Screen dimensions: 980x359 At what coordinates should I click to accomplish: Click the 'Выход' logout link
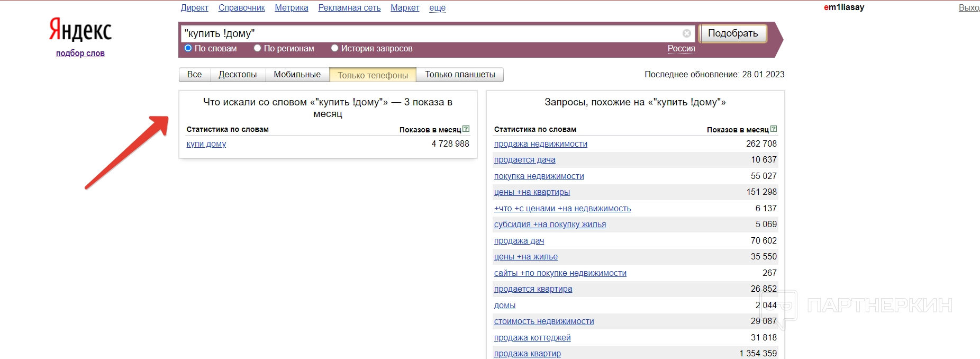click(969, 8)
